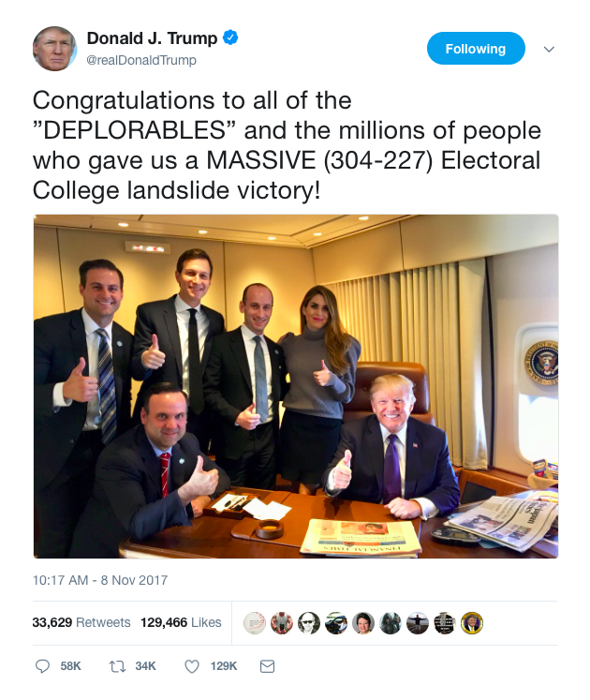This screenshot has height=700, width=590.
Task: Toggle the blue Following button
Action: [x=476, y=49]
